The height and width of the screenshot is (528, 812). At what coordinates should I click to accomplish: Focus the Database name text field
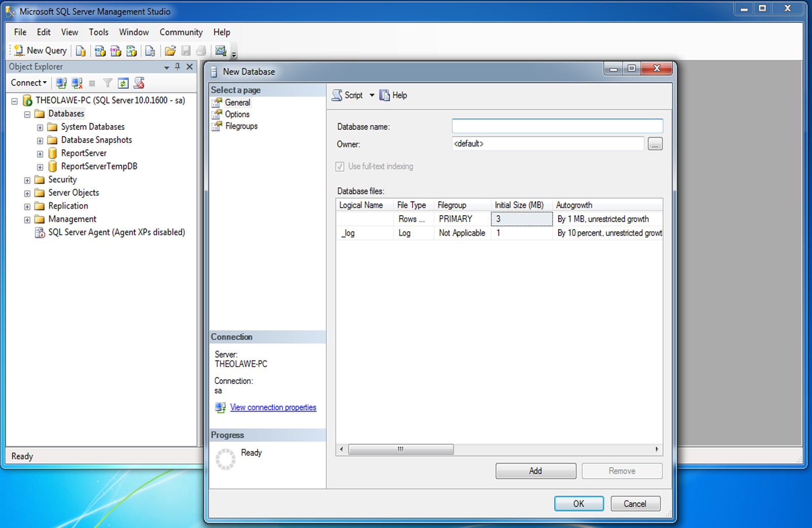coord(557,126)
